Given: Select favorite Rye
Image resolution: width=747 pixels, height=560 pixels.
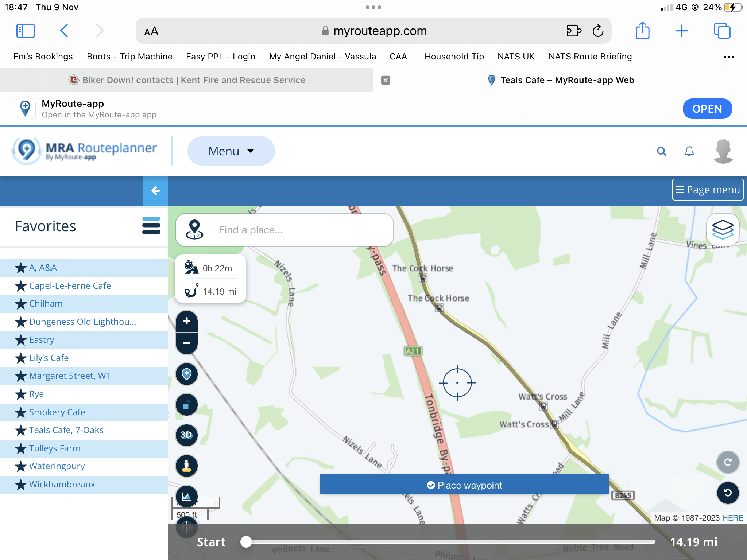Looking at the screenshot, I should pyautogui.click(x=84, y=394).
